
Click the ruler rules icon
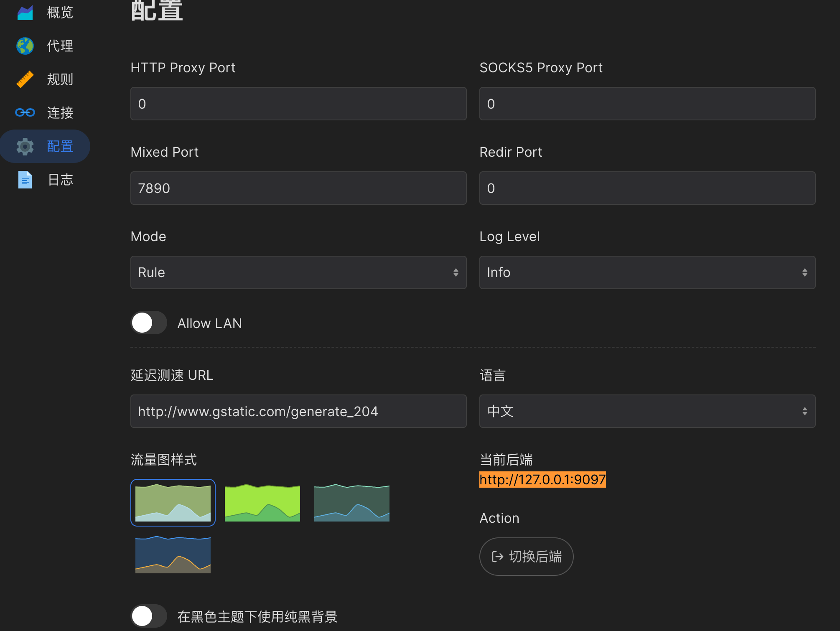[25, 79]
